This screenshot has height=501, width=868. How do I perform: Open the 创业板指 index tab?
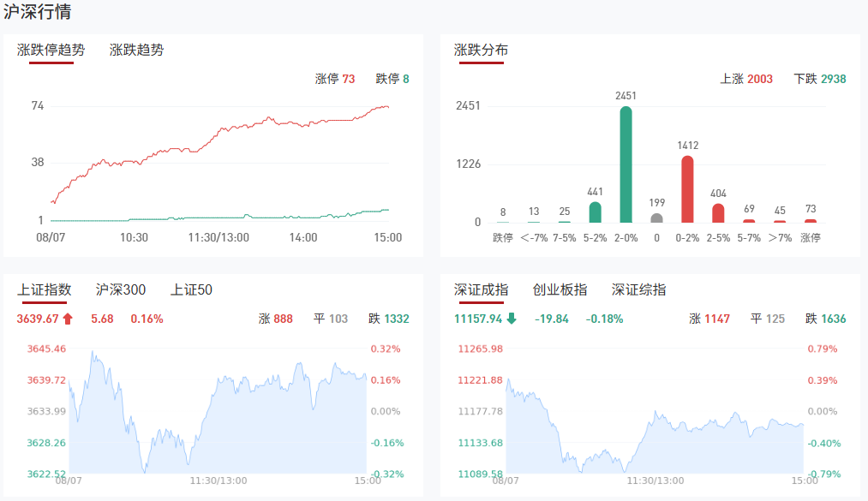[x=560, y=289]
